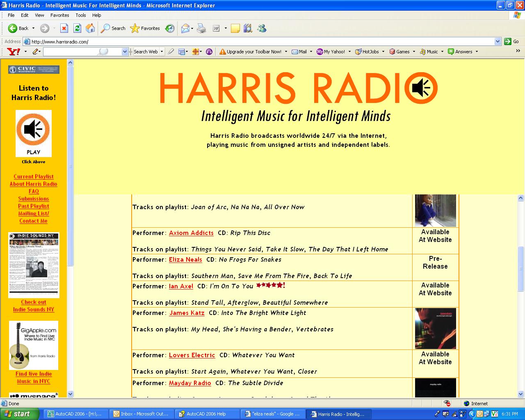Show hidden Yahoo toolbar items chevron

click(518, 51)
